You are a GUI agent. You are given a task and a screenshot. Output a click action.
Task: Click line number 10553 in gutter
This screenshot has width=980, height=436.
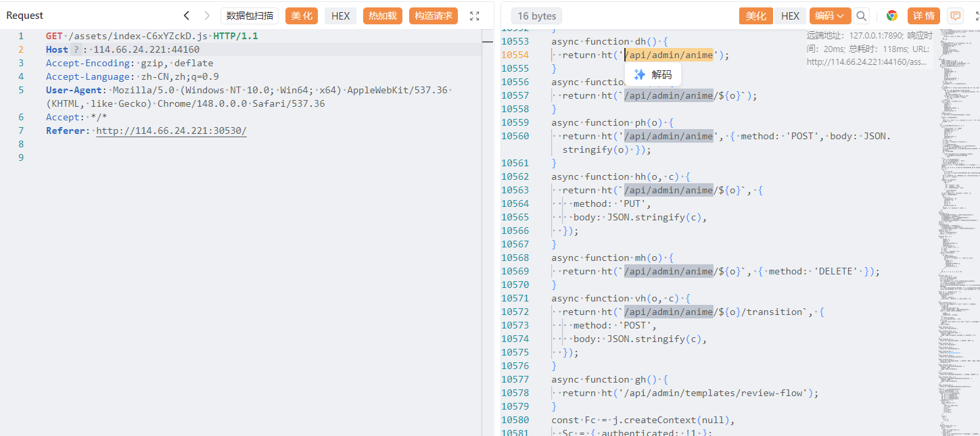[515, 41]
